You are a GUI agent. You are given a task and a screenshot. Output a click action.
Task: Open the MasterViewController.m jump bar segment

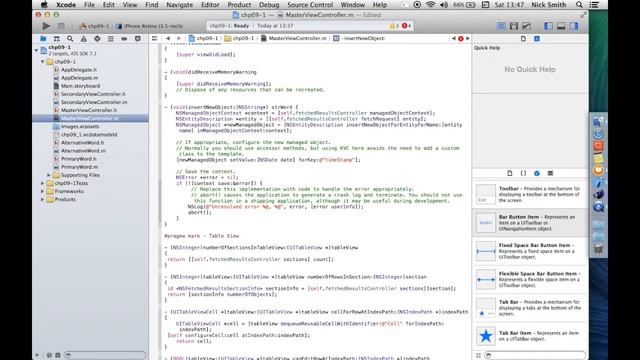click(x=294, y=38)
